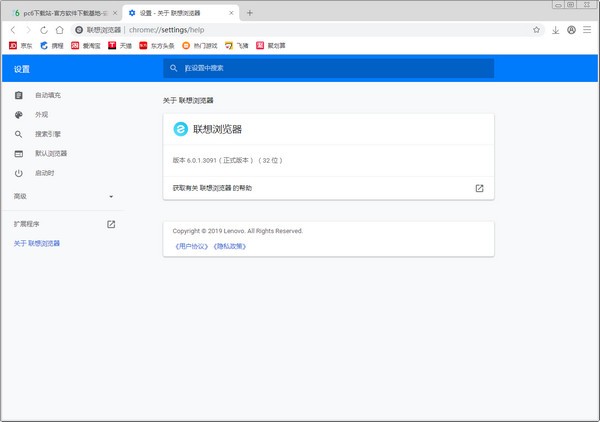Open 默认浏览器 default browser settings

click(x=51, y=153)
